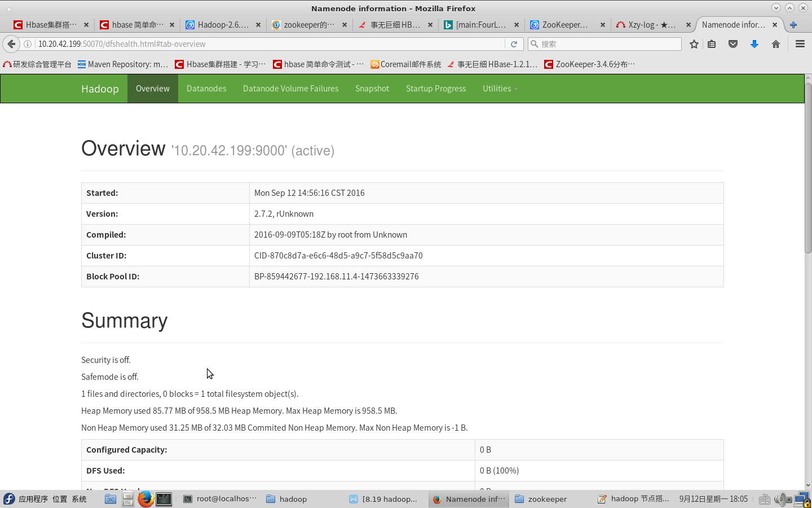Select the Block Pool ID value

337,277
